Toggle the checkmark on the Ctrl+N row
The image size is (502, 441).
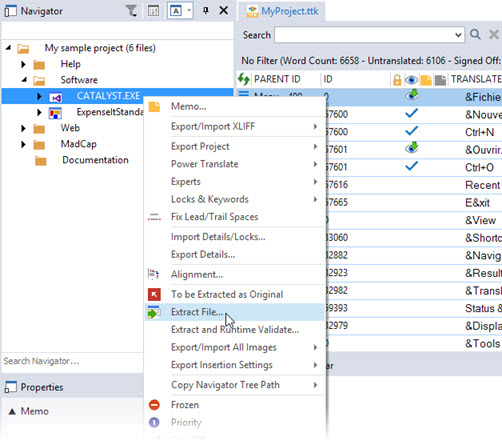[x=412, y=131]
